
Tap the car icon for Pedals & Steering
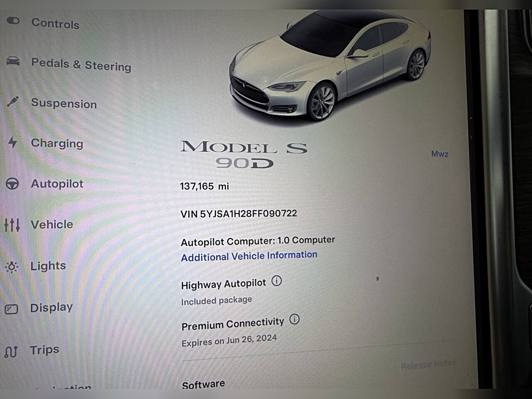(13, 61)
